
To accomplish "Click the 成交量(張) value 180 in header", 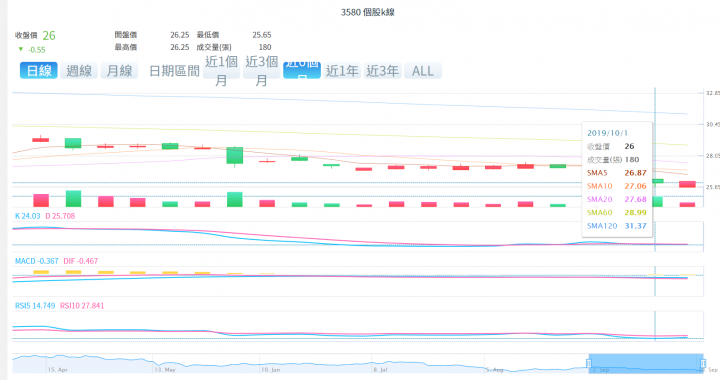I will (x=265, y=47).
